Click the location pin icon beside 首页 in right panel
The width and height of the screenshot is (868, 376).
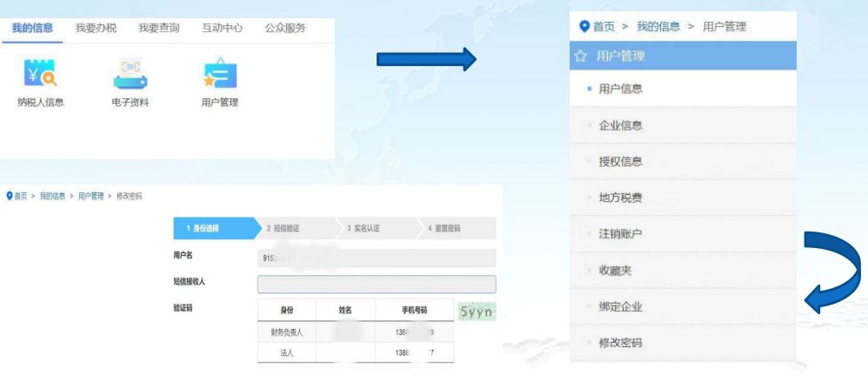(x=584, y=27)
